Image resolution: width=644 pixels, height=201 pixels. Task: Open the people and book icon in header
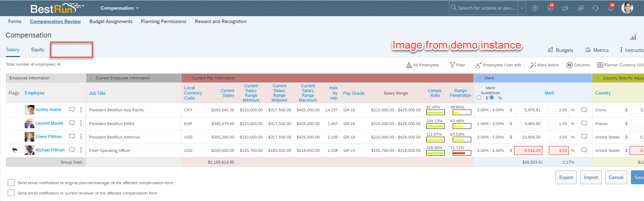click(x=580, y=8)
